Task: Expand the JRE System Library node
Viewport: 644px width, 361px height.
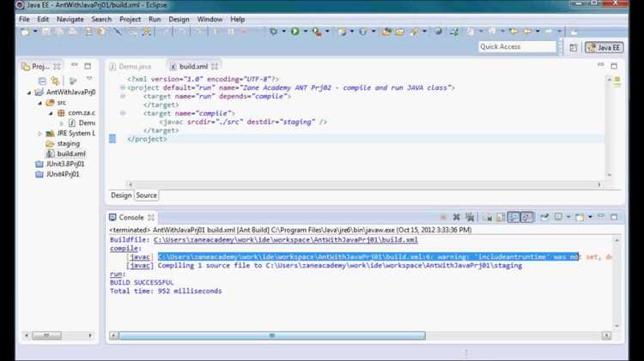Action: (39, 133)
